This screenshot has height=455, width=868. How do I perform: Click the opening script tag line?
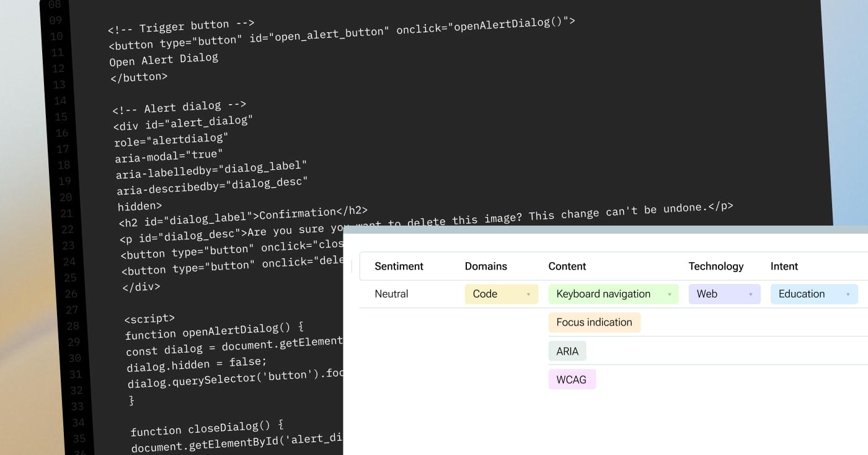[x=149, y=319]
